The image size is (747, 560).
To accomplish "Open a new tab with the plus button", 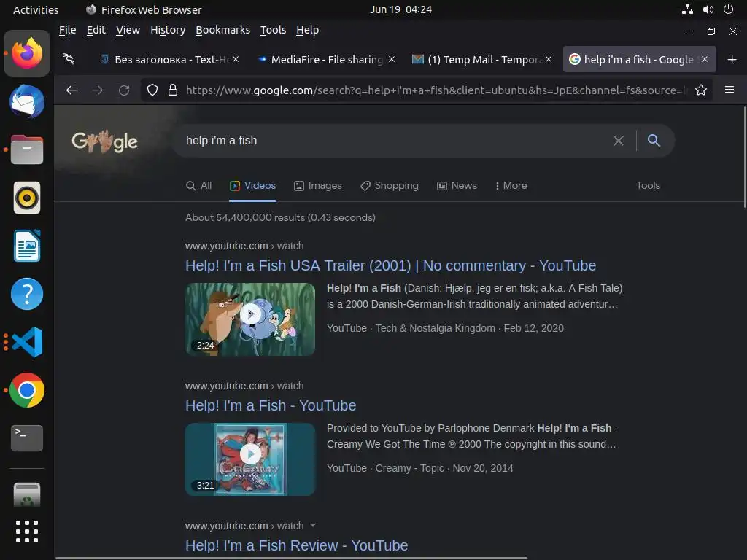I will pyautogui.click(x=732, y=60).
